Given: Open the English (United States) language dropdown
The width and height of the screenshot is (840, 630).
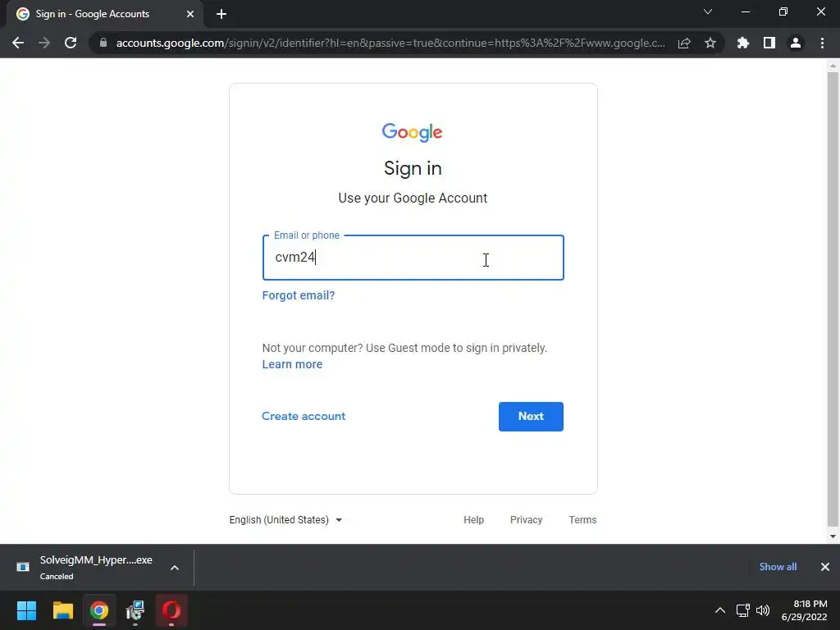Looking at the screenshot, I should (285, 519).
